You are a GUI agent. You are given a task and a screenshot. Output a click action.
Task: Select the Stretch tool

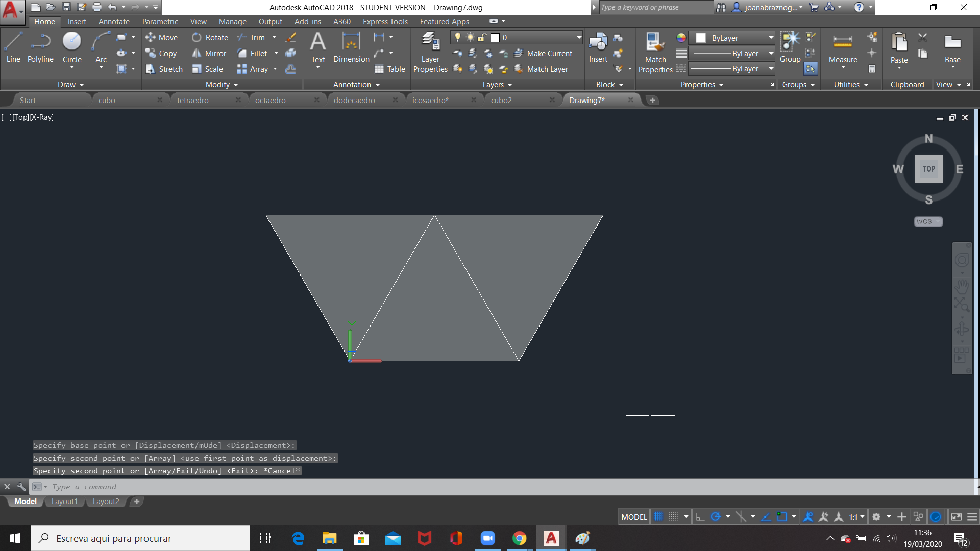click(164, 69)
